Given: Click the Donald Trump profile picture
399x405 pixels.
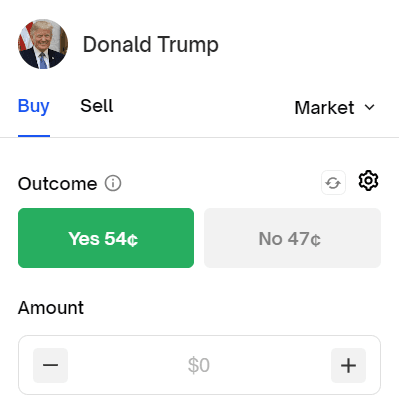Looking at the screenshot, I should pyautogui.click(x=43, y=44).
